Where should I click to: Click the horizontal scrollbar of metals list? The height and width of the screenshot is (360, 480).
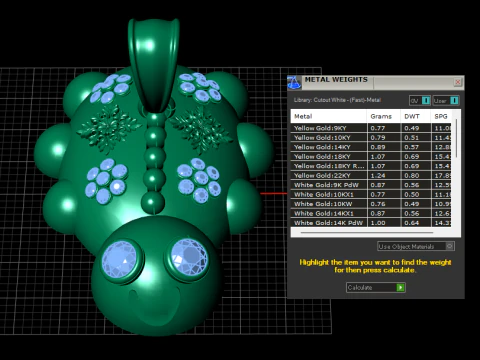point(367,233)
